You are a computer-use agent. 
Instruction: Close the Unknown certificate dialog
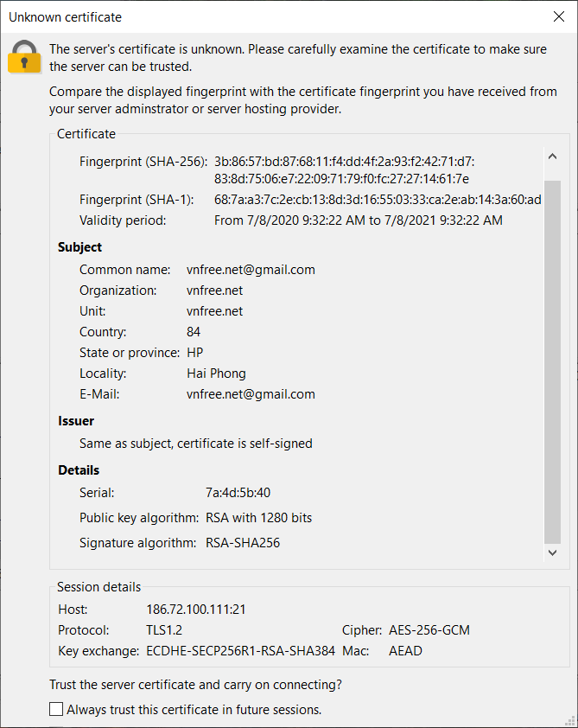[557, 16]
